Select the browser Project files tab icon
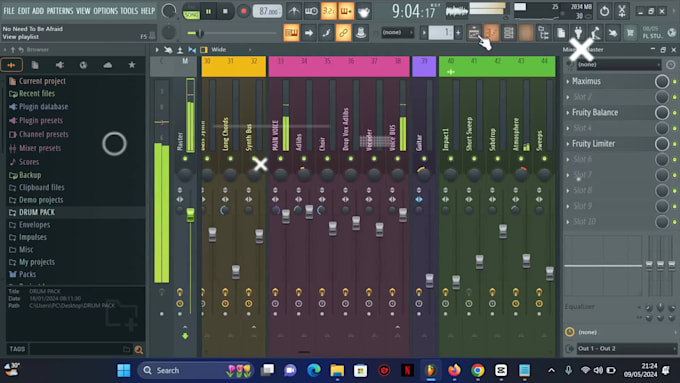 (35, 65)
